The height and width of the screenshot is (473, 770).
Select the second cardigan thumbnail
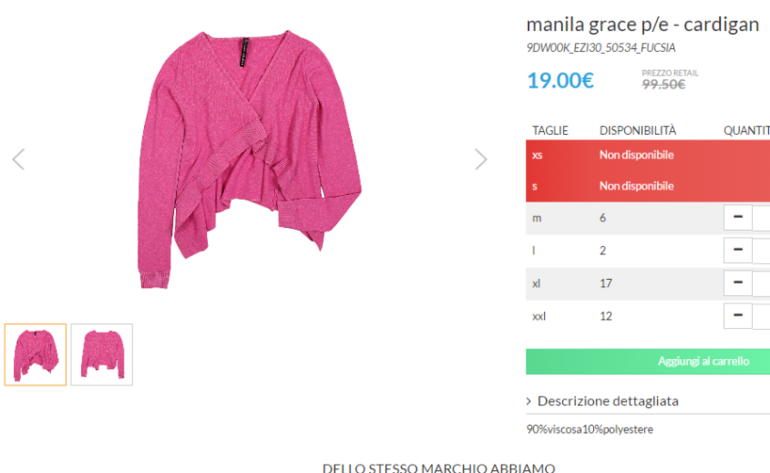(102, 355)
